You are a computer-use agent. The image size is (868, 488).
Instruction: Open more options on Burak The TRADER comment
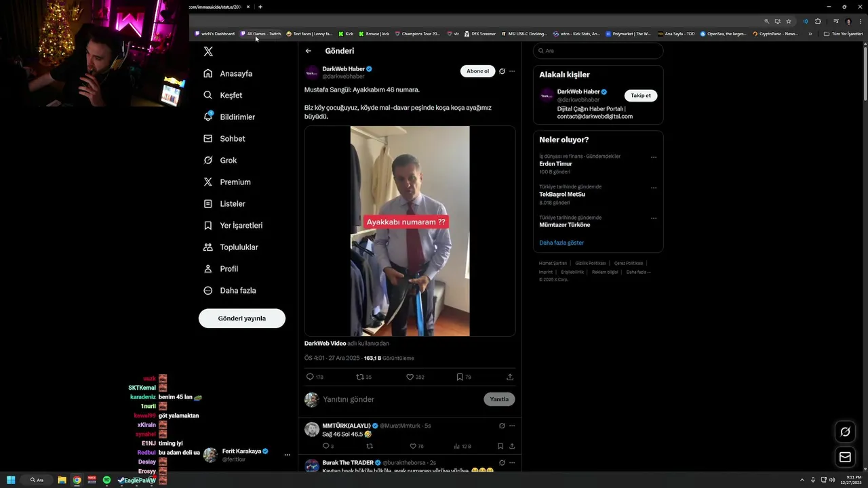pos(512,462)
